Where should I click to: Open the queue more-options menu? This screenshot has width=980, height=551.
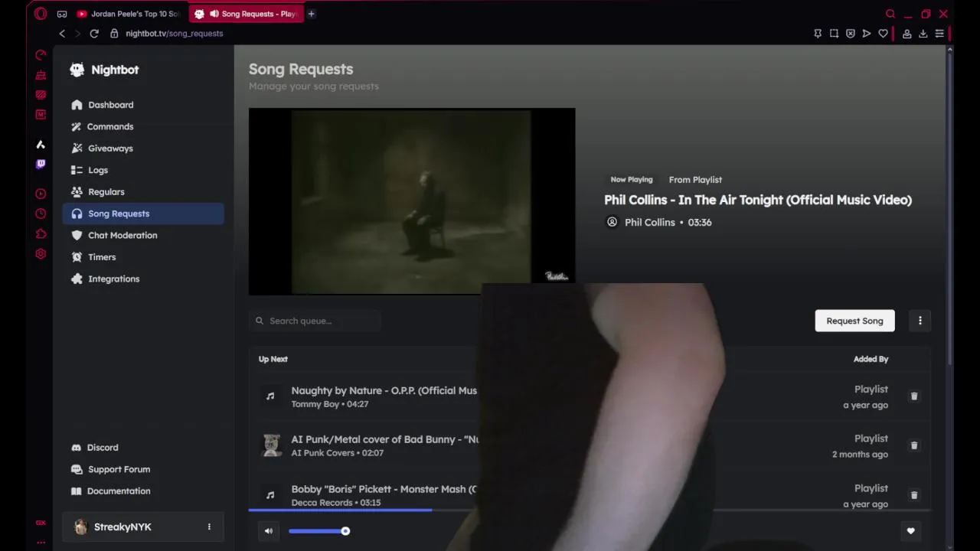coord(920,321)
